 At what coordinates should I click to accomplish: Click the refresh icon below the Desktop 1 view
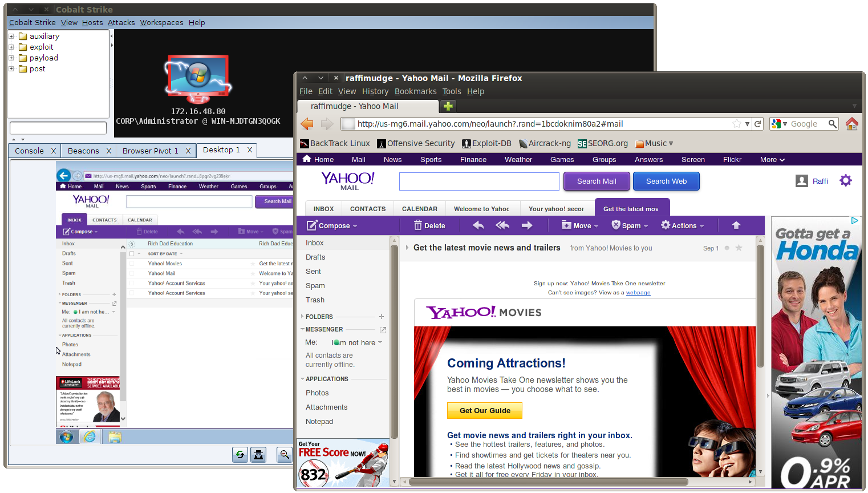240,455
